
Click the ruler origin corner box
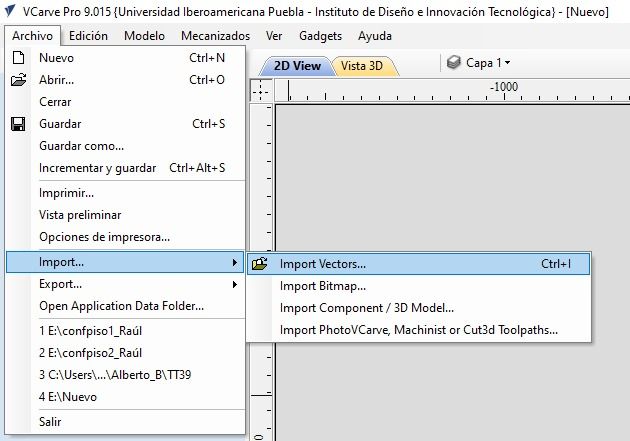pos(261,90)
